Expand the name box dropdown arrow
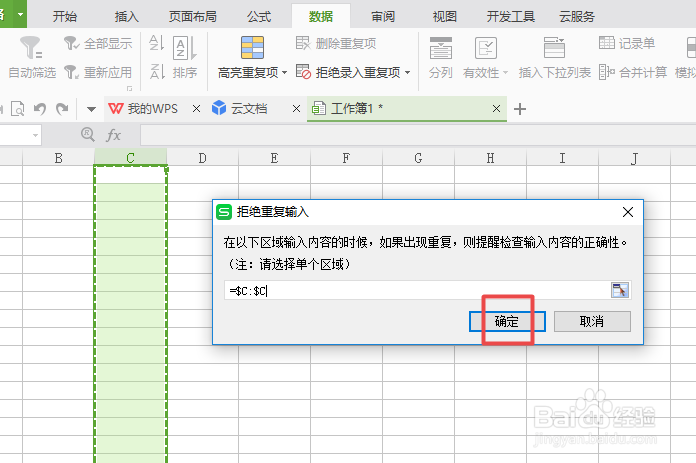Screen dimensions: 696x463 tap(35, 135)
